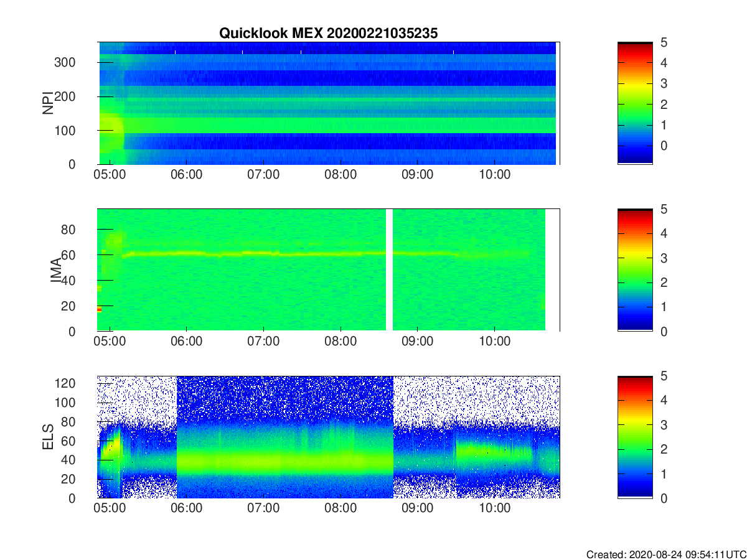The width and height of the screenshot is (747, 560).
Task: Click the 1 label on ELS colorbar
Action: click(663, 474)
